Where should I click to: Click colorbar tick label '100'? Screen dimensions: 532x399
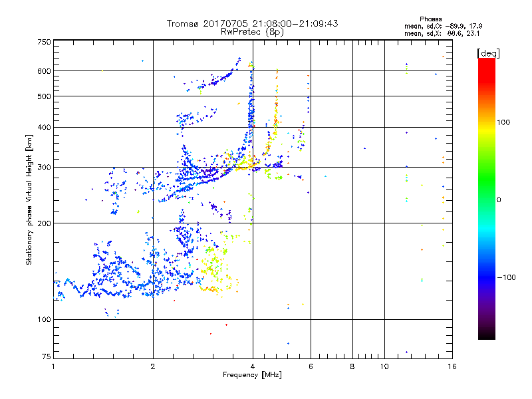tap(503, 122)
